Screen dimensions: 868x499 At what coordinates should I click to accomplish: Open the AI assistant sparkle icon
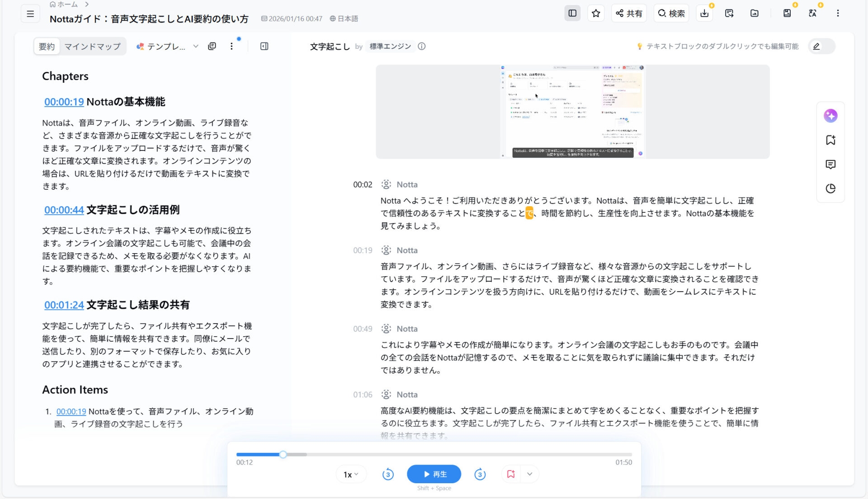[x=830, y=116]
